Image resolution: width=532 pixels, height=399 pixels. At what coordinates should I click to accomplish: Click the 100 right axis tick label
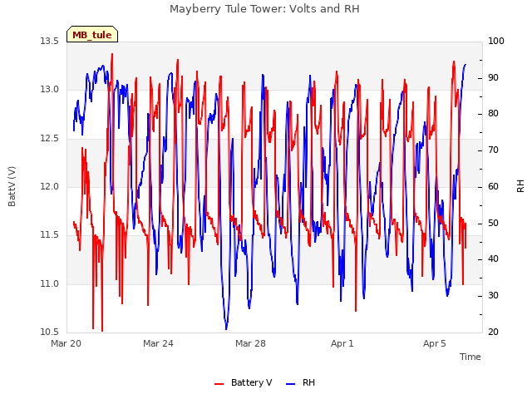[496, 42]
